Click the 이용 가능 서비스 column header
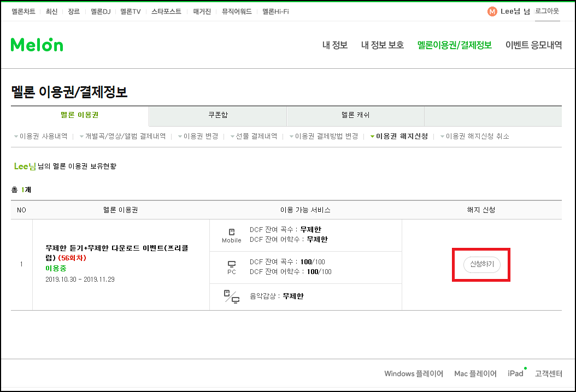 [305, 210]
